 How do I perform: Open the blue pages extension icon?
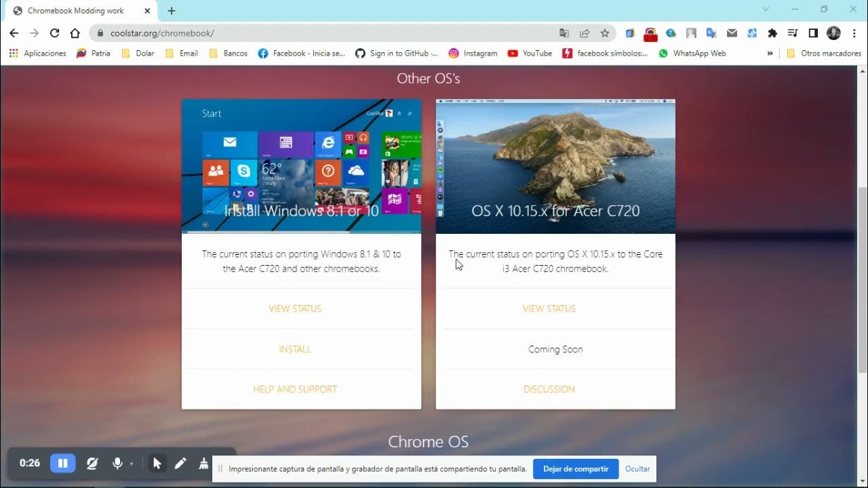point(630,33)
